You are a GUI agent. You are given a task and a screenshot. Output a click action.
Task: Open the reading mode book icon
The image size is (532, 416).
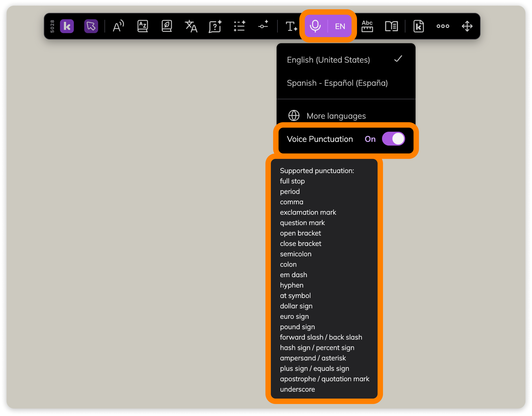[x=391, y=26]
